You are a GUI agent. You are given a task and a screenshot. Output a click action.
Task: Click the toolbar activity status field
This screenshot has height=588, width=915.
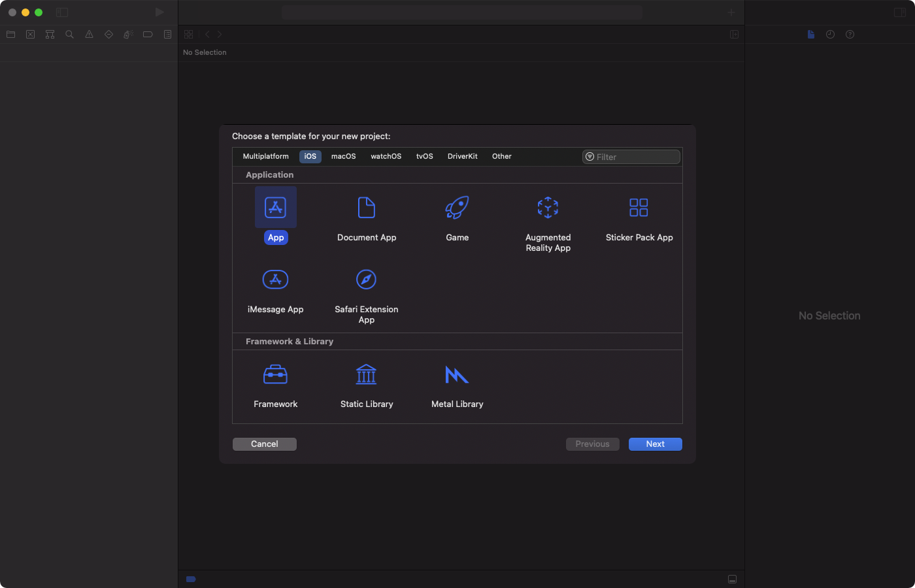coord(462,12)
